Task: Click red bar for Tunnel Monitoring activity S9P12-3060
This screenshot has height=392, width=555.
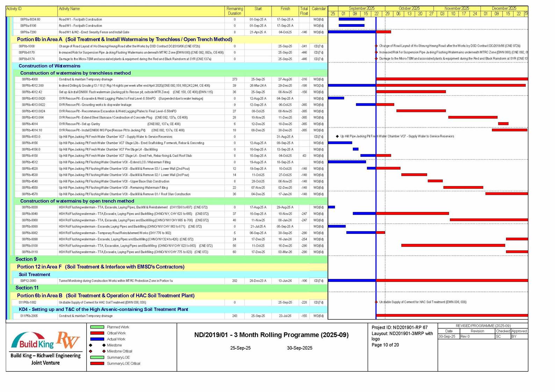Action: (x=452, y=280)
